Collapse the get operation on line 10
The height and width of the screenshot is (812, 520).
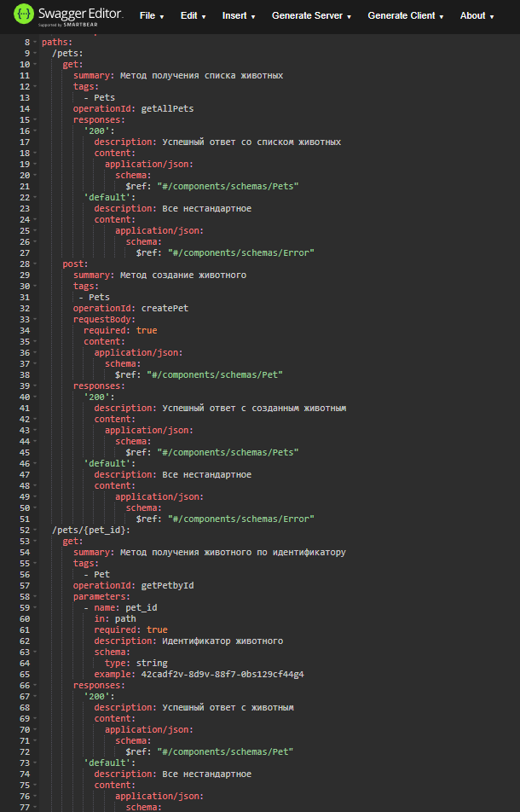point(35,65)
